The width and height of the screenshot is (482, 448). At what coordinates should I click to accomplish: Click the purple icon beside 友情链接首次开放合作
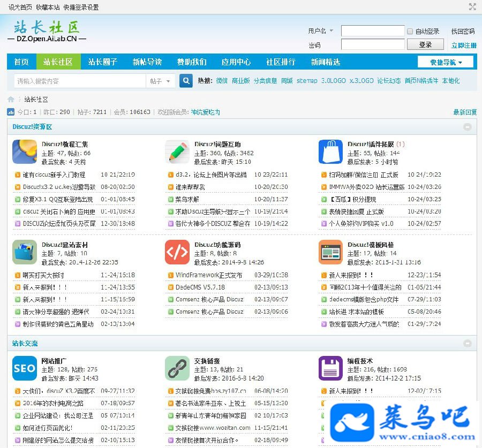(171, 441)
